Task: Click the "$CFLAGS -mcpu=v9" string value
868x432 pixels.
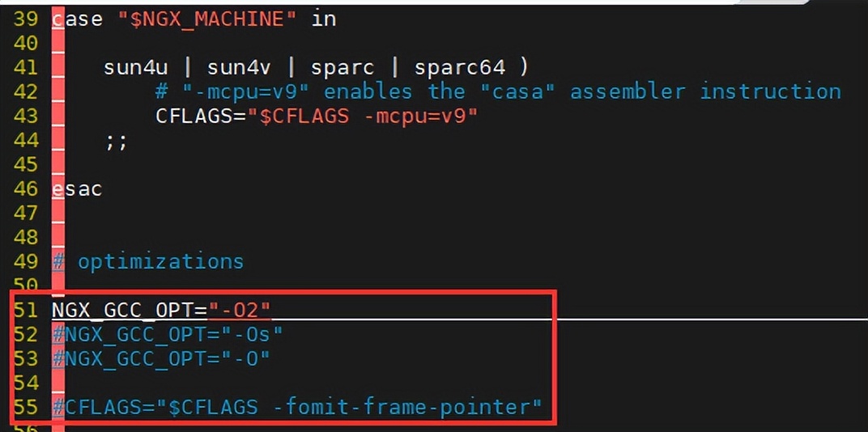Action: pos(368,116)
